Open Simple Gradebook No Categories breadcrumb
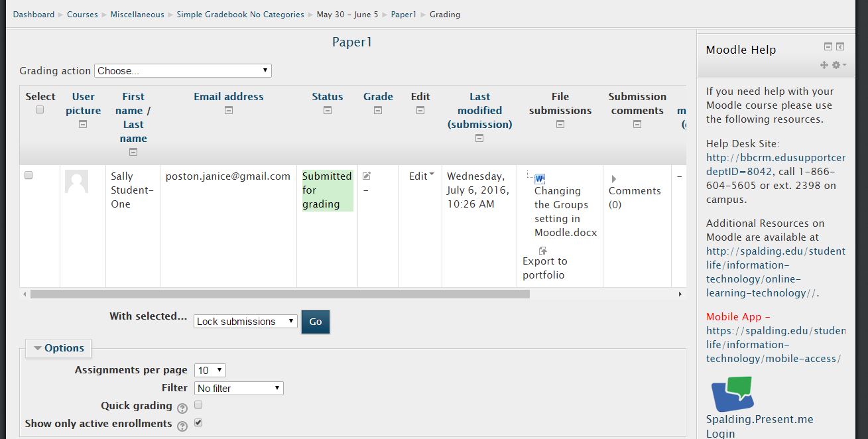The width and height of the screenshot is (868, 439). (240, 14)
